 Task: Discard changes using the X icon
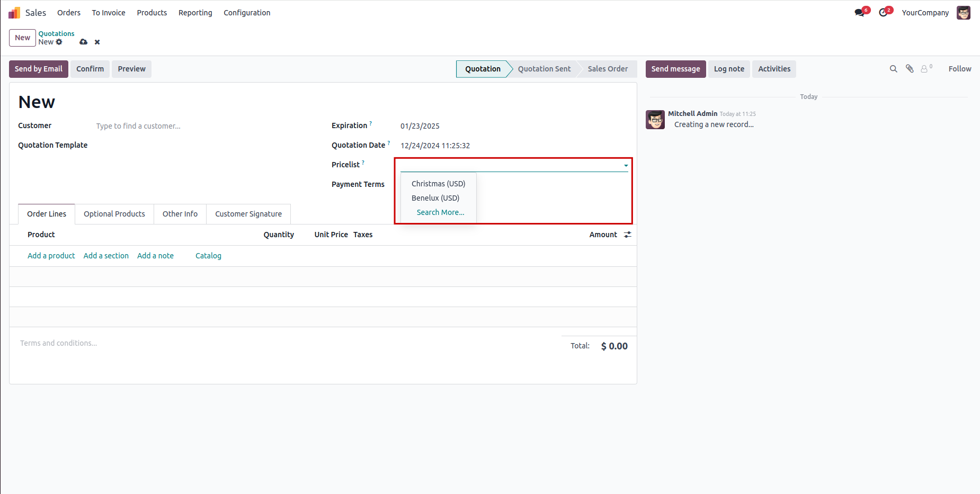(x=97, y=42)
